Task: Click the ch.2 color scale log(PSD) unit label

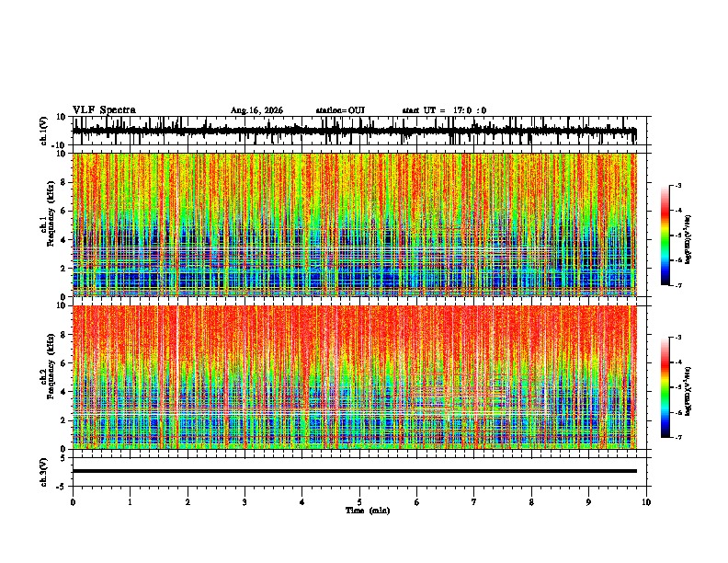Action: pyautogui.click(x=688, y=391)
